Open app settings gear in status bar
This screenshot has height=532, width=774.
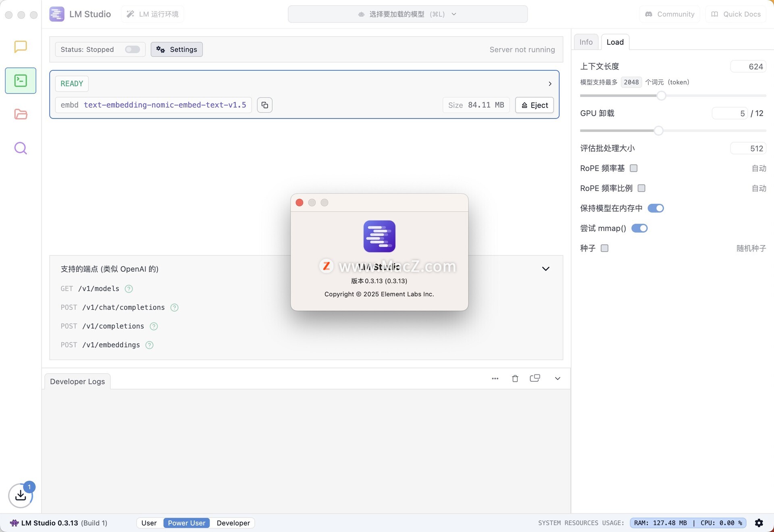[759, 523]
